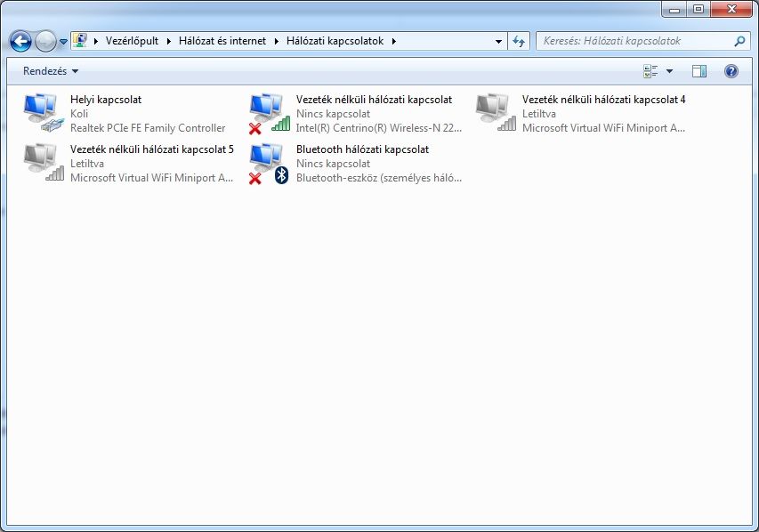Viewport: 759px width, 532px height.
Task: Refresh the Hálózati kapcsolatok view
Action: (519, 41)
